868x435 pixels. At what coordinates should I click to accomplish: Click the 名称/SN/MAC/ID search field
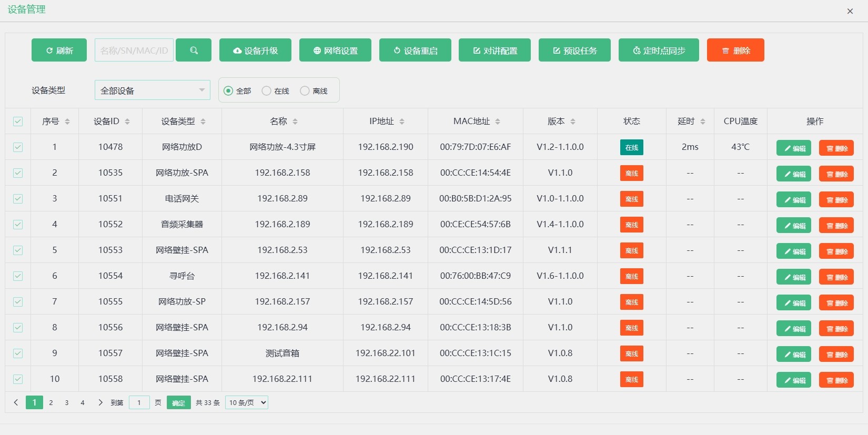point(134,50)
